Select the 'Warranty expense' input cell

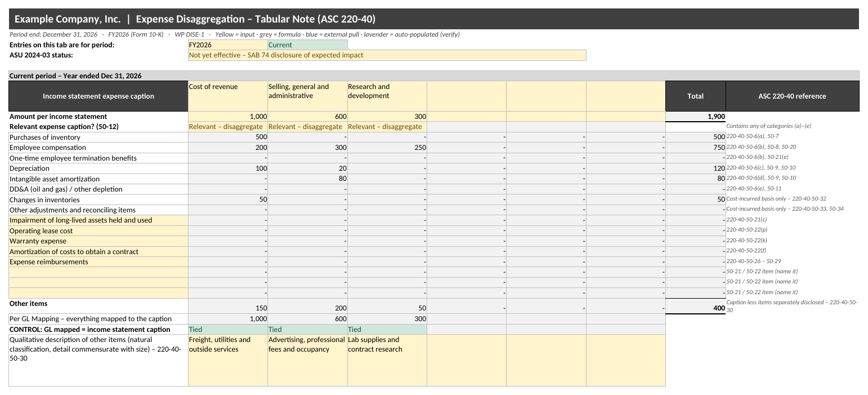pyautogui.click(x=99, y=241)
